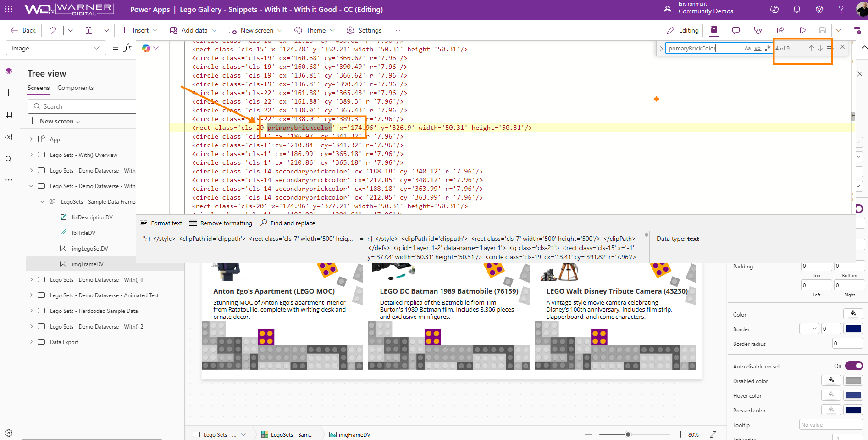Open the help question mark
Screen dimensions: 868x440
841,9
